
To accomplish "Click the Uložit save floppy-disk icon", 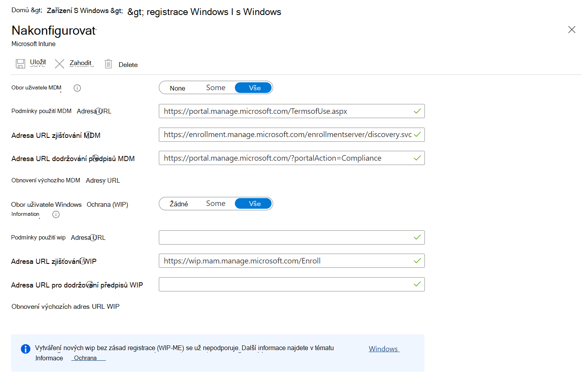I will (20, 64).
